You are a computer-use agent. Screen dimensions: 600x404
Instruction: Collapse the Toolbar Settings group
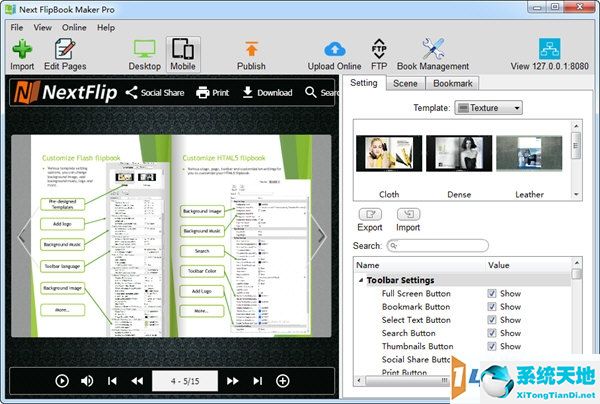tap(361, 280)
